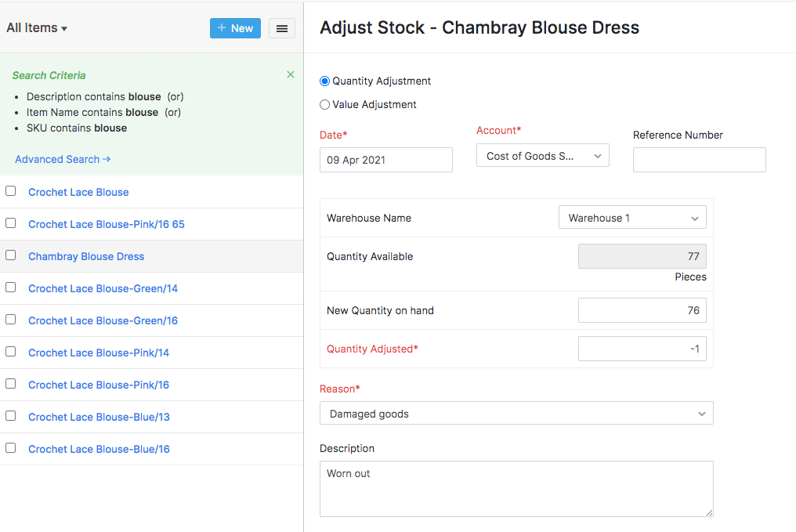Screen dimensions: 796x532
Task: Select the Quantity Adjustment radio button
Action: tap(324, 81)
